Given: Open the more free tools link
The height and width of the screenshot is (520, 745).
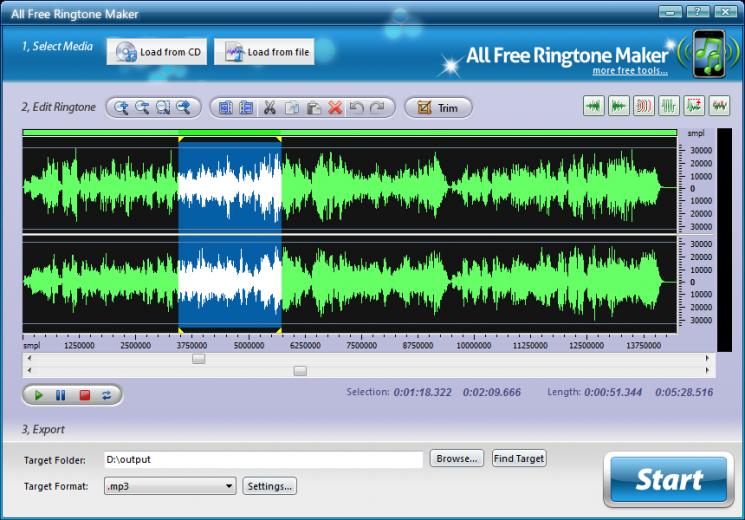Looking at the screenshot, I should (x=630, y=71).
